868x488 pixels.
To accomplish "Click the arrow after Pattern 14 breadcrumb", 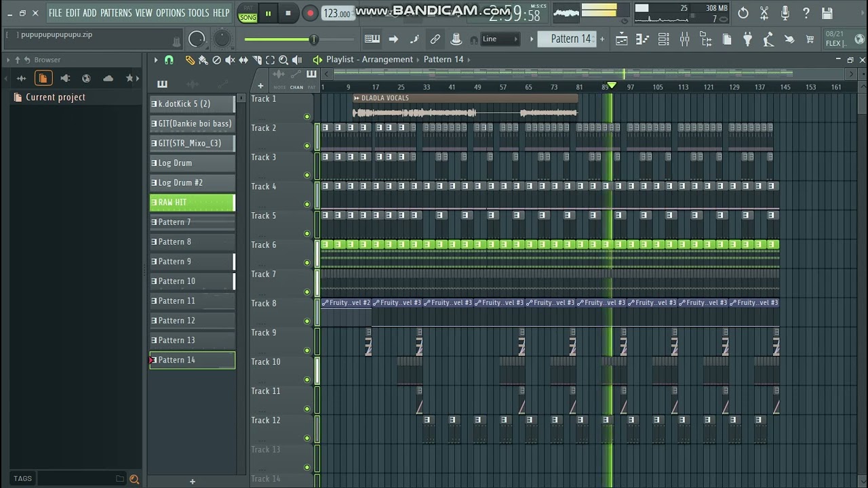I will (469, 60).
